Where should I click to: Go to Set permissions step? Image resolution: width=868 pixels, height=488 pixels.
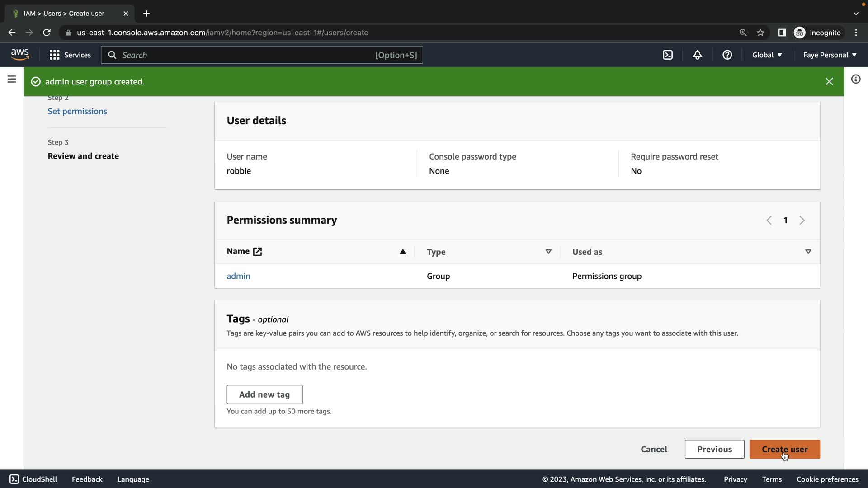77,111
